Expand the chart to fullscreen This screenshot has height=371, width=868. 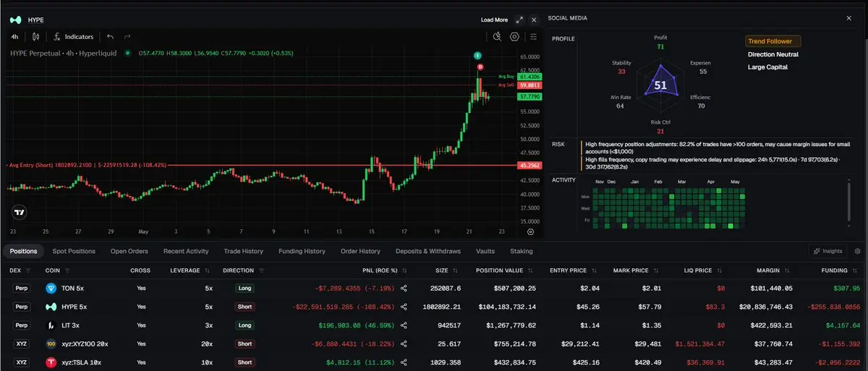click(x=519, y=20)
